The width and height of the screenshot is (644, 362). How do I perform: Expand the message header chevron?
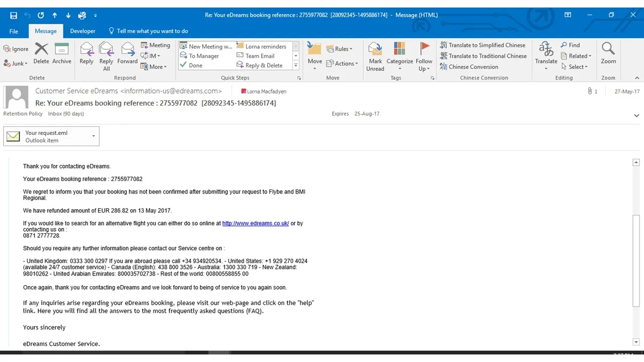(x=636, y=116)
